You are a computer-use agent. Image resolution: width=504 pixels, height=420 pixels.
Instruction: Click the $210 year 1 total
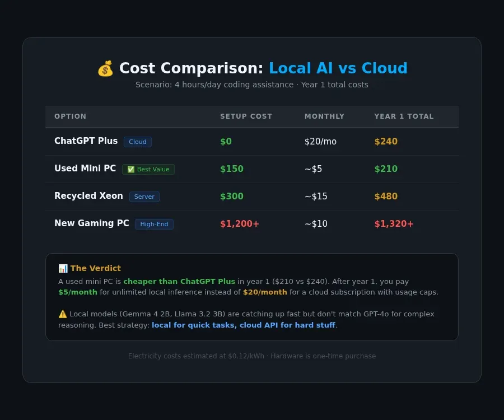pyautogui.click(x=386, y=169)
